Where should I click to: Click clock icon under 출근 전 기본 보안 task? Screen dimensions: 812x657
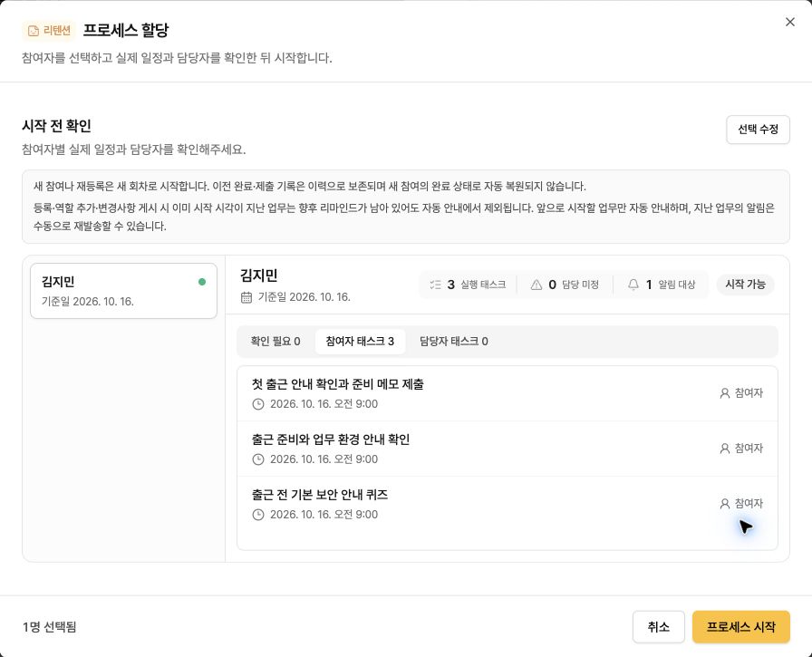pyautogui.click(x=258, y=515)
